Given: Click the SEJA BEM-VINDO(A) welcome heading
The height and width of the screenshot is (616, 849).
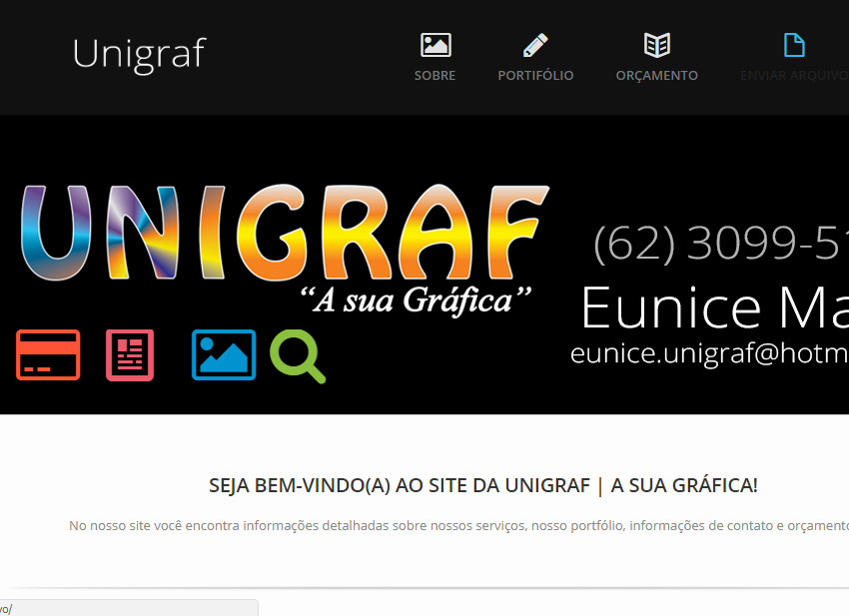Looking at the screenshot, I should point(482,486).
